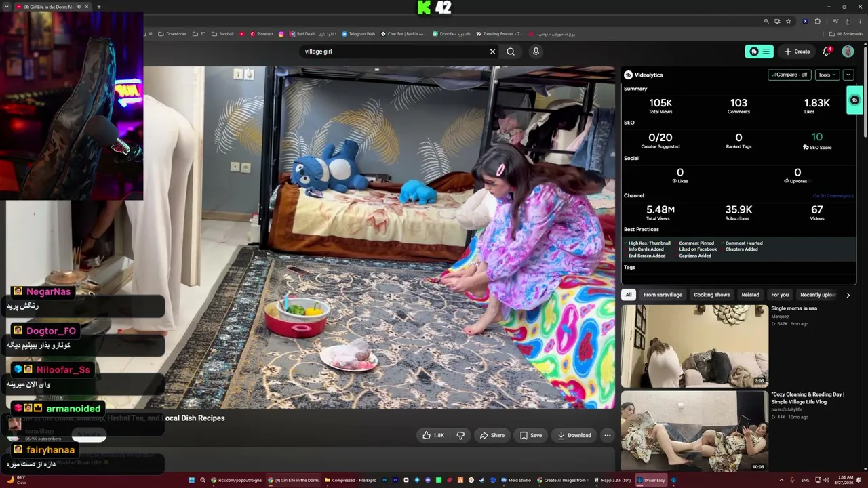Select the All filter chip
This screenshot has width=868, height=488.
(629, 295)
